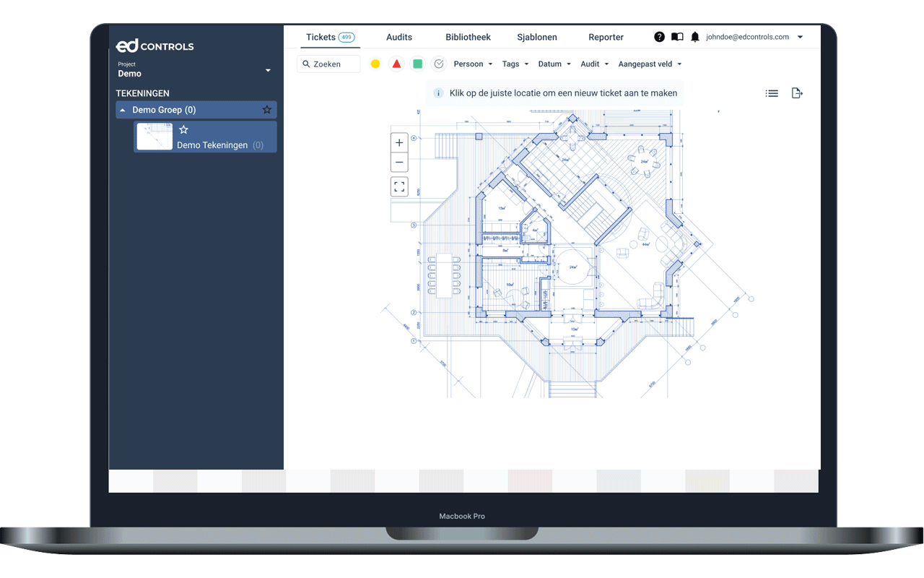Switch to the Audits tab

(x=399, y=37)
